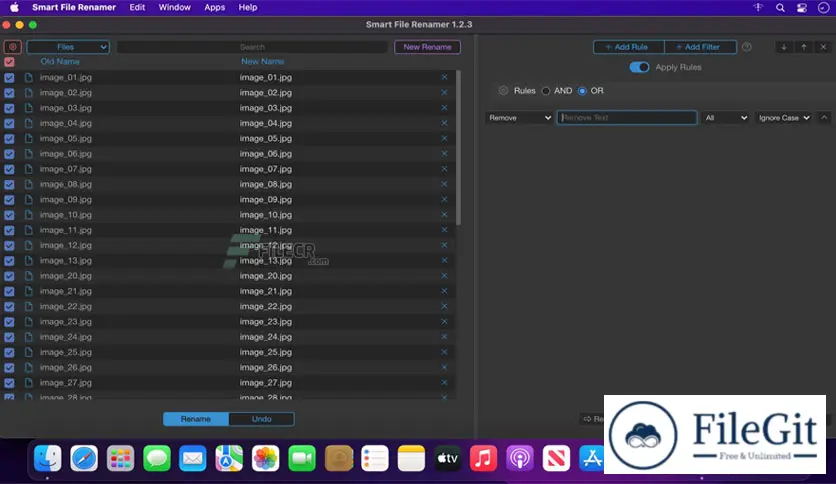836x484 pixels.
Task: Open the Apps menu
Action: click(x=214, y=7)
